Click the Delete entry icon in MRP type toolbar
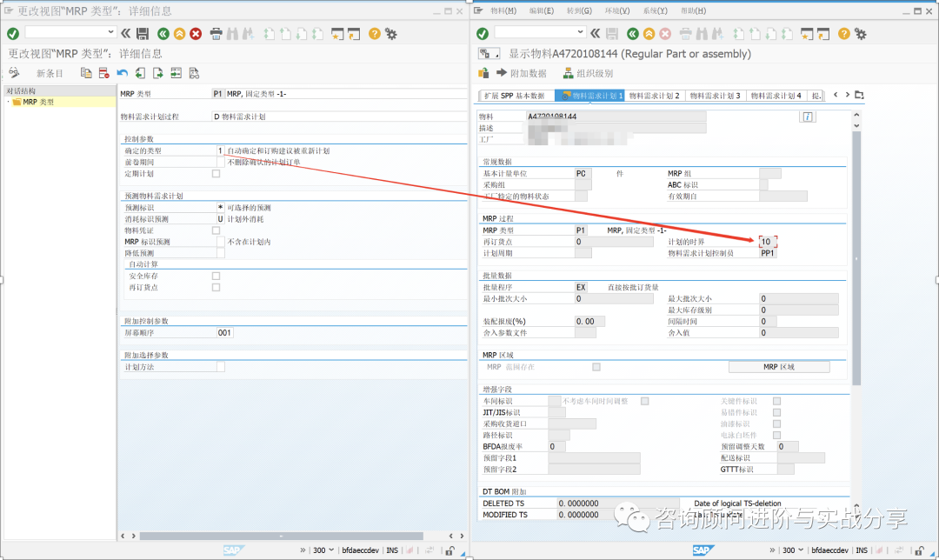The height and width of the screenshot is (560, 939). (103, 73)
